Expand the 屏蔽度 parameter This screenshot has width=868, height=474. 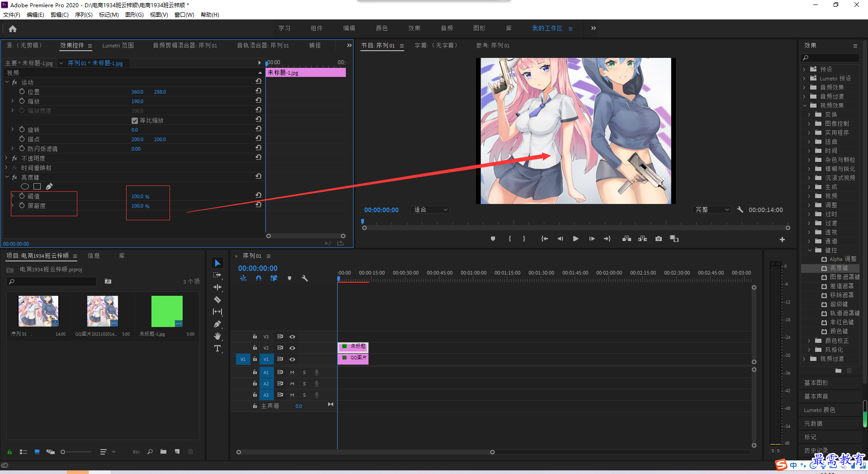(x=13, y=205)
